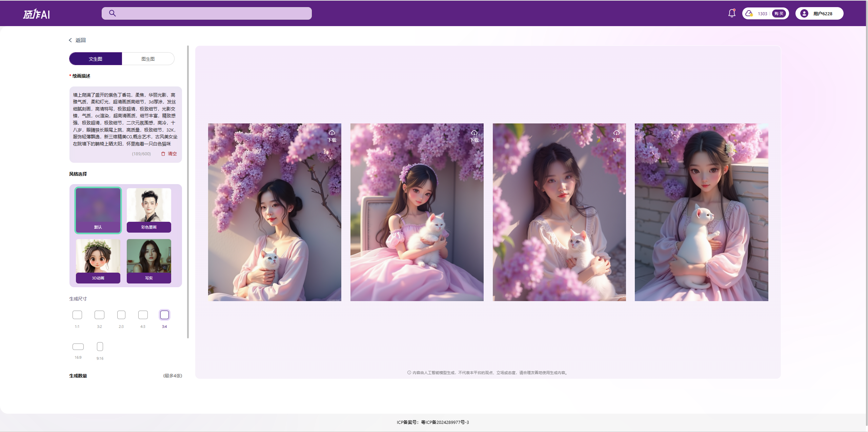Pick the 9:16 portrait size
Image resolution: width=868 pixels, height=432 pixels.
100,347
